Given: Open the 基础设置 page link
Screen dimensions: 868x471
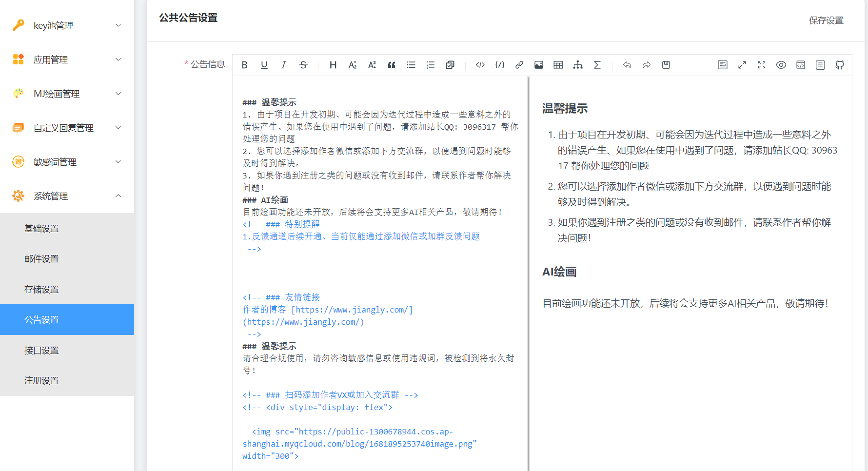Looking at the screenshot, I should point(42,229).
